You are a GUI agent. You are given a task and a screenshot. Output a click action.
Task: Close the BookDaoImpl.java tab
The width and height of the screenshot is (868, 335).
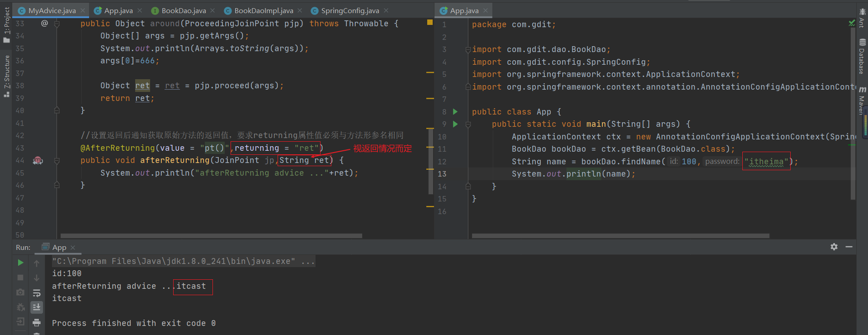pyautogui.click(x=300, y=10)
